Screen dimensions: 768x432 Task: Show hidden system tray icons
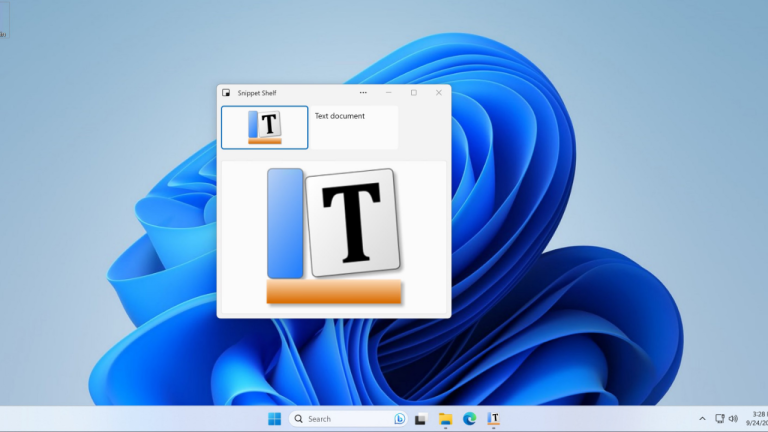(x=702, y=419)
